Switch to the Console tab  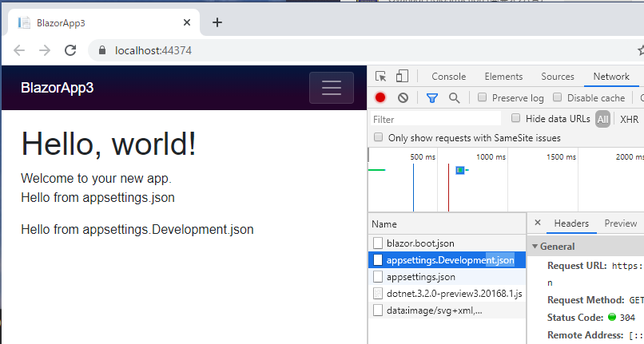point(448,77)
